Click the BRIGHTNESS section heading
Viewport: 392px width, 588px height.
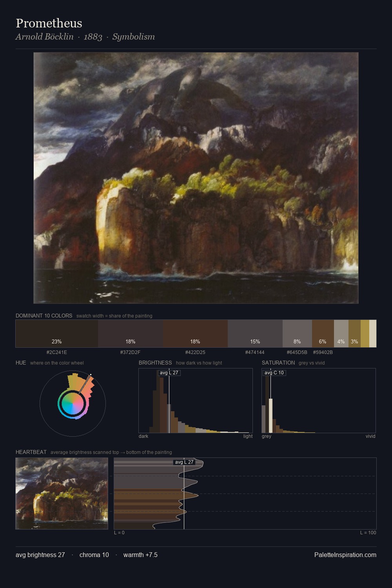pyautogui.click(x=155, y=363)
